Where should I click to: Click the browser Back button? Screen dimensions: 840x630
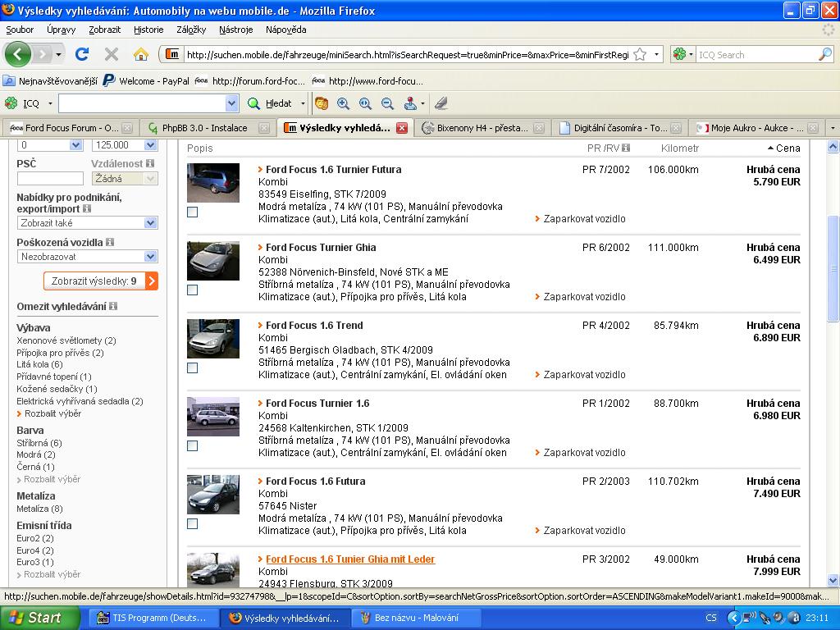tap(19, 54)
